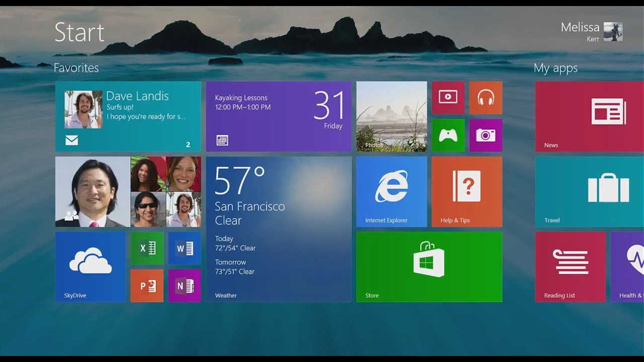This screenshot has width=644, height=362.
Task: Open the Mail tile from Dave Landis
Action: tap(128, 117)
